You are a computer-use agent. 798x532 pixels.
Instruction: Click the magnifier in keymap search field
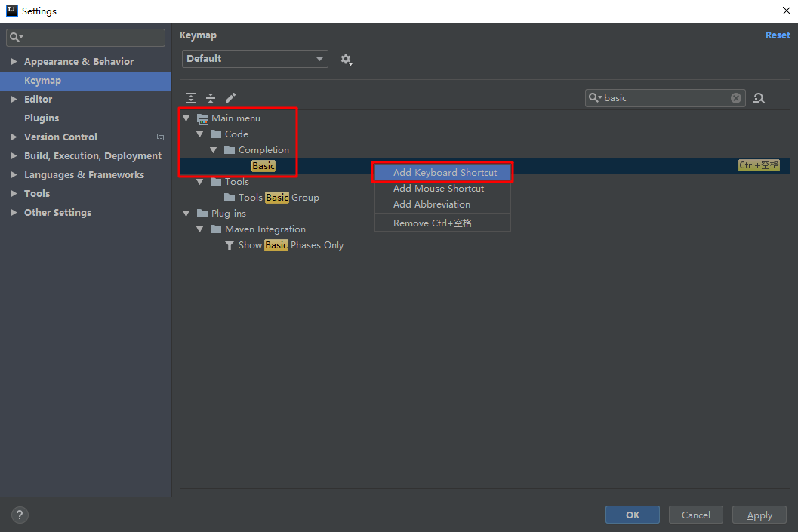(594, 97)
